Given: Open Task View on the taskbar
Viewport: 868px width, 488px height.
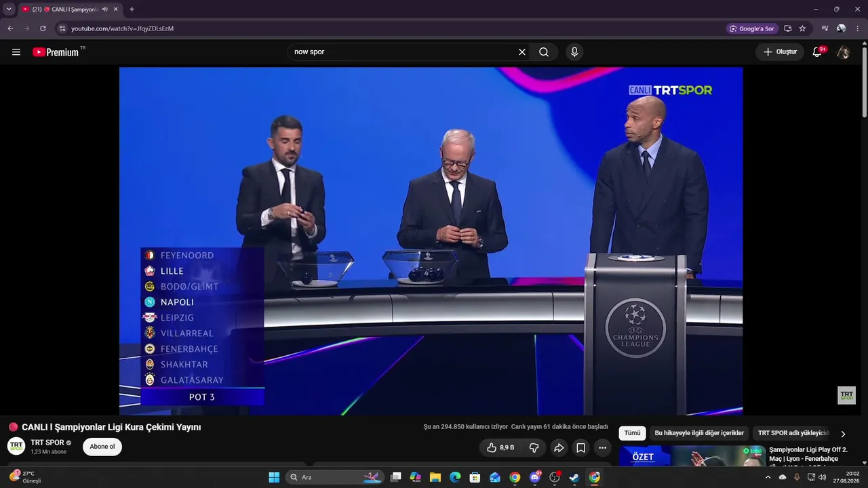Looking at the screenshot, I should tap(396, 477).
